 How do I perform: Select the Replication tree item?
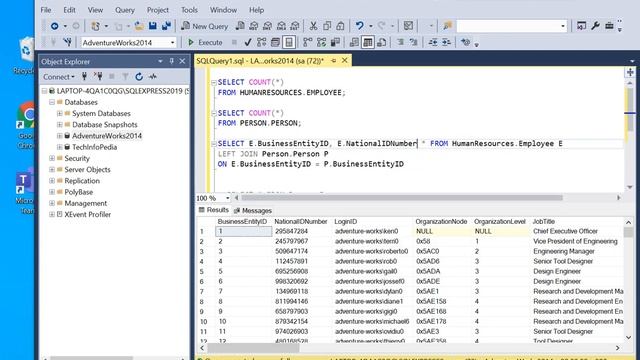click(x=82, y=181)
